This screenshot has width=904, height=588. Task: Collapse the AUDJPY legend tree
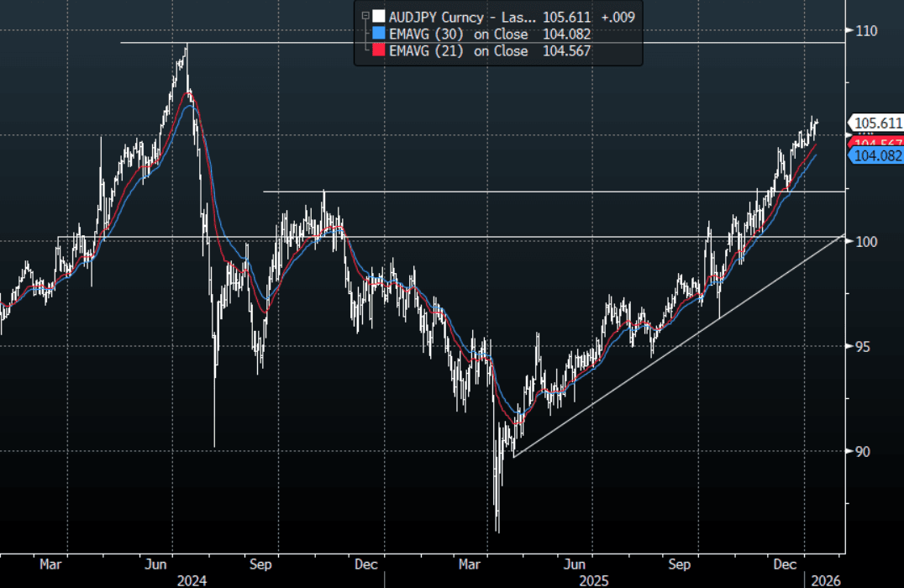(364, 16)
